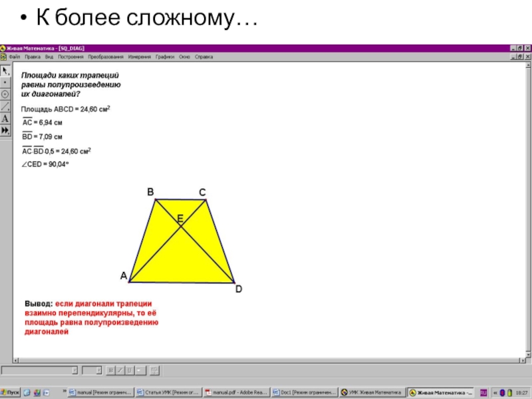532x399 pixels.
Task: Click the document icon left of Файл
Action: (x=5, y=57)
